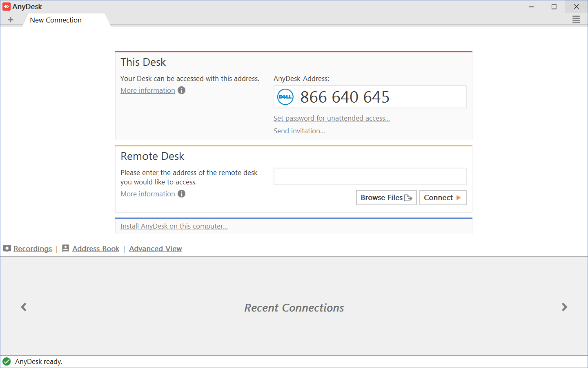The image size is (588, 368).
Task: Close the AnyDesk window
Action: tap(577, 7)
